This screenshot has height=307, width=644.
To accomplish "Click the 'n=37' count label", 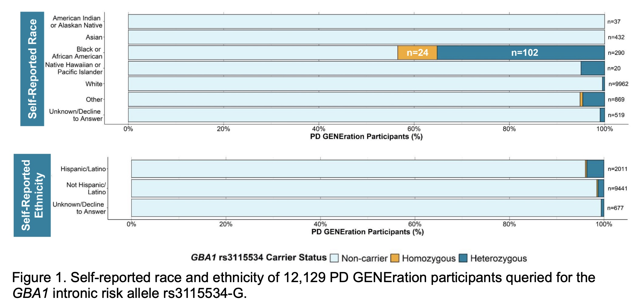I will (614, 22).
